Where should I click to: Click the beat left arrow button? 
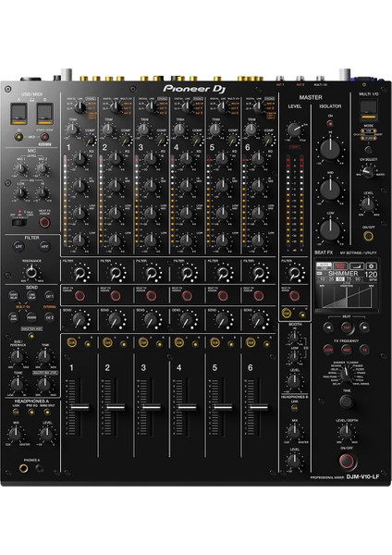329,327
